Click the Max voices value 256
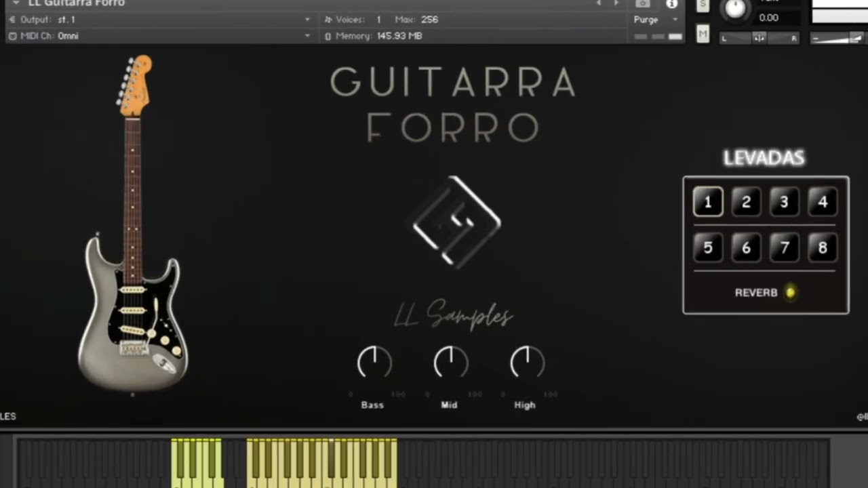Screen dimensions: 868x488 coord(429,20)
